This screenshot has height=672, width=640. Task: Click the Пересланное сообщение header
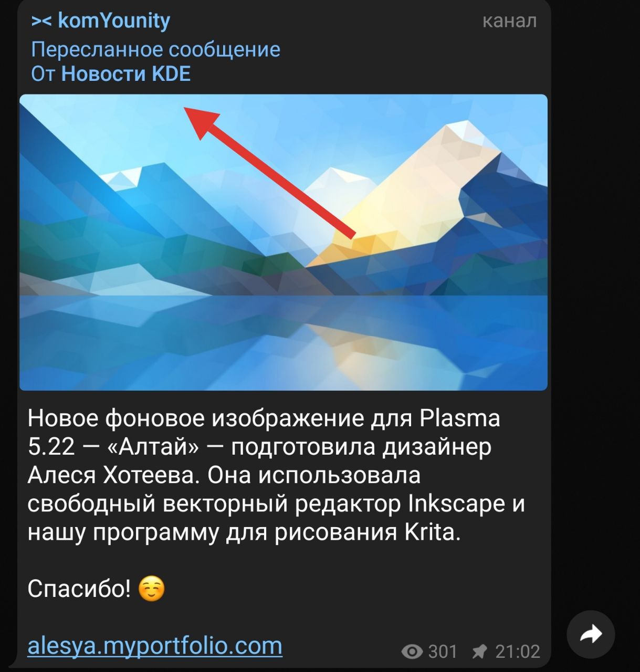155,49
